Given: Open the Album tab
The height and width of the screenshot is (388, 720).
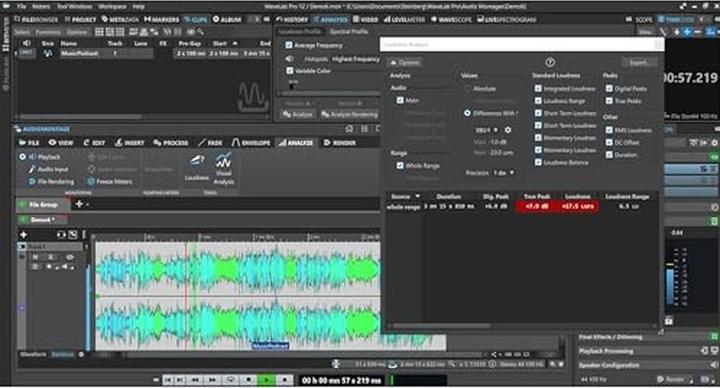Looking at the screenshot, I should [x=227, y=19].
